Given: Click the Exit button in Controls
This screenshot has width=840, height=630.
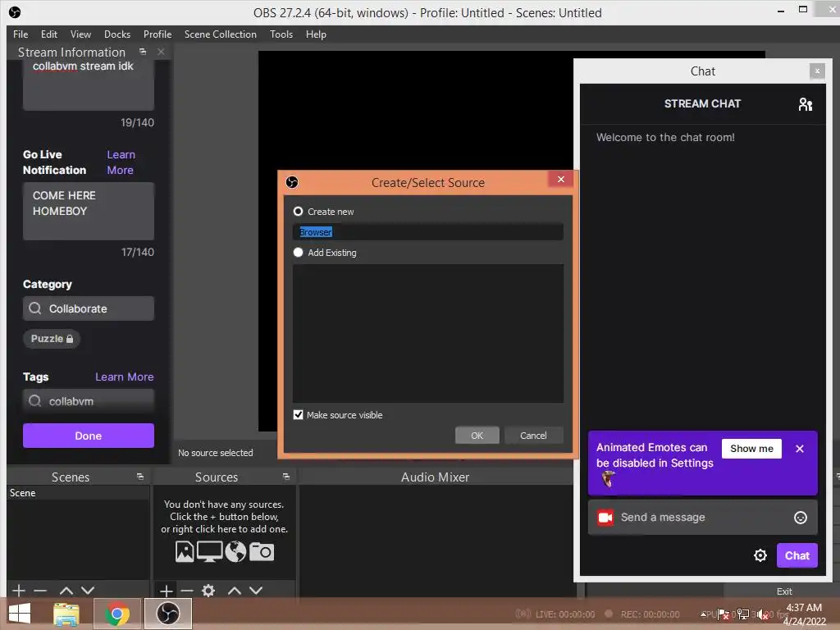Looking at the screenshot, I should click(784, 591).
